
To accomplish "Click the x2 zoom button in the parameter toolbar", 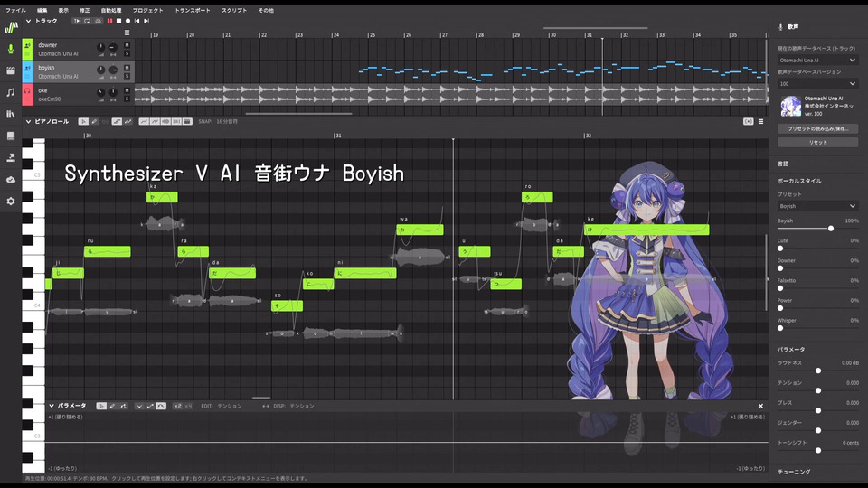I will pyautogui.click(x=177, y=406).
